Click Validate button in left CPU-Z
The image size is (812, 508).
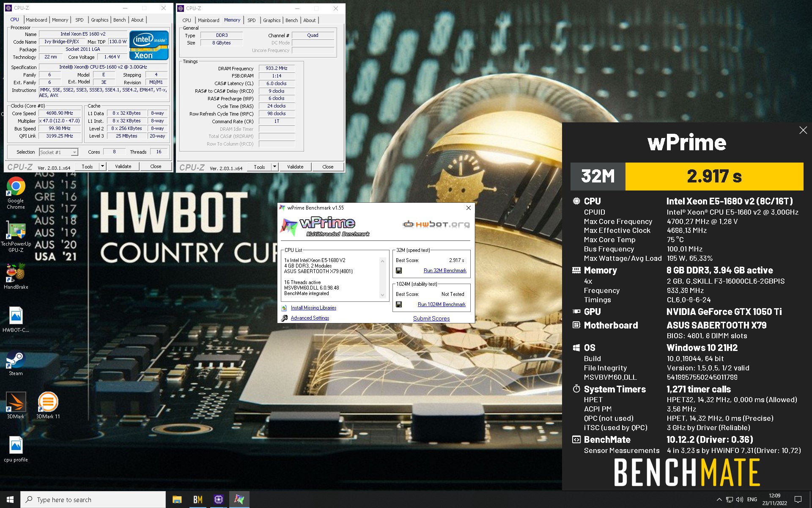point(123,166)
